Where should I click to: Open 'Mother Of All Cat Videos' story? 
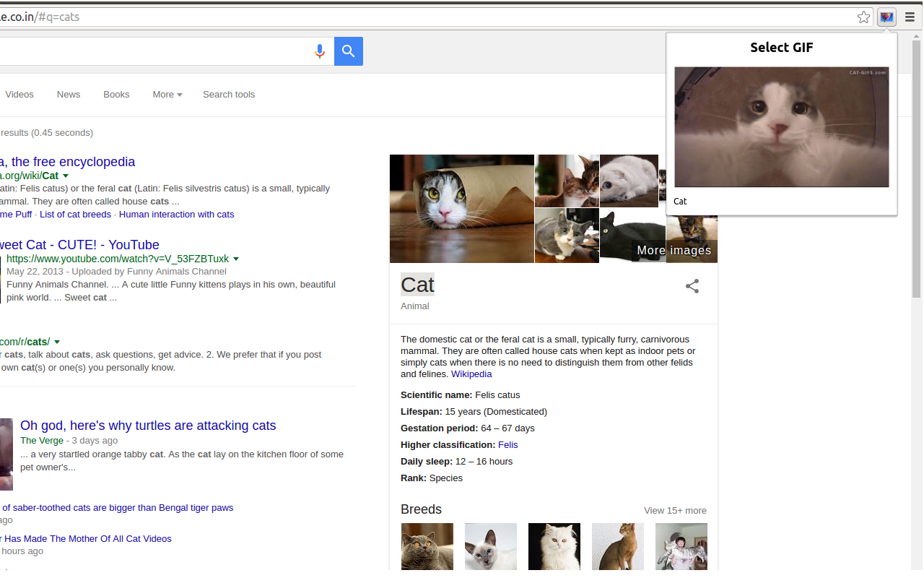click(86, 539)
